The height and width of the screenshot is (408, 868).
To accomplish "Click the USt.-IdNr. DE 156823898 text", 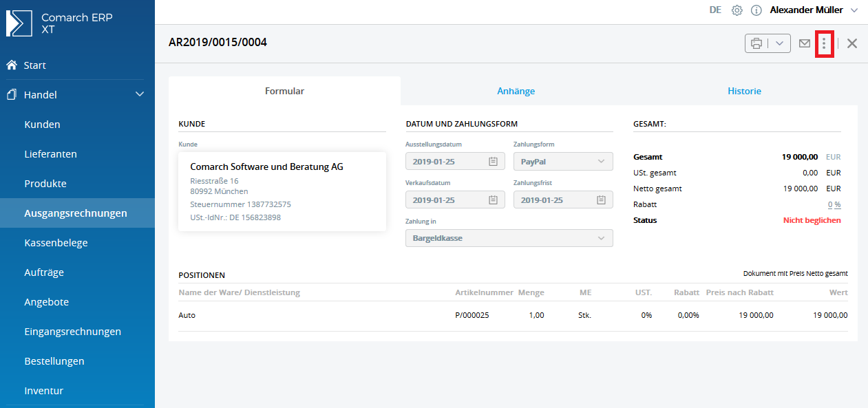I will [235, 217].
